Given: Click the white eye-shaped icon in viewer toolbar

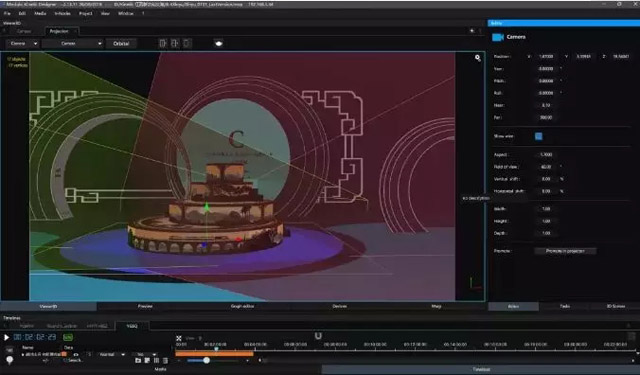Looking at the screenshot, I should pyautogui.click(x=219, y=43).
